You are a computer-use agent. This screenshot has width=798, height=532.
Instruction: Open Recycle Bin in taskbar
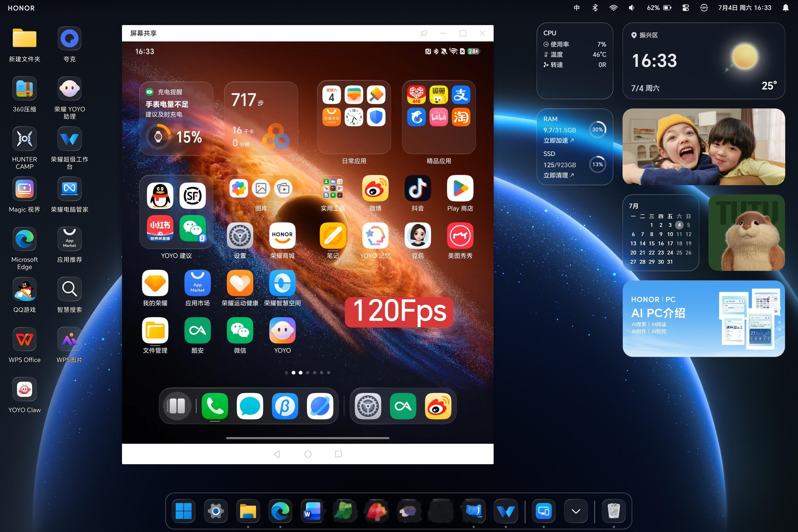click(613, 511)
